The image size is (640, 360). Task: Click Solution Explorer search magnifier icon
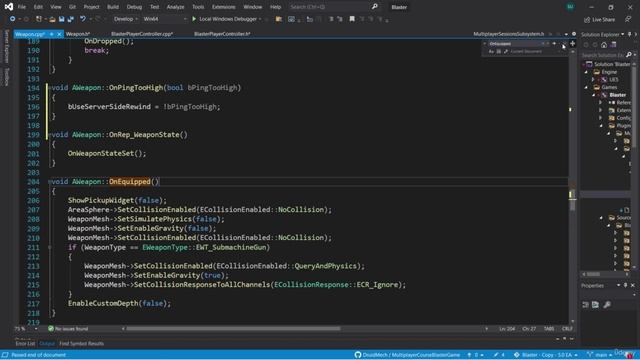pos(629,55)
